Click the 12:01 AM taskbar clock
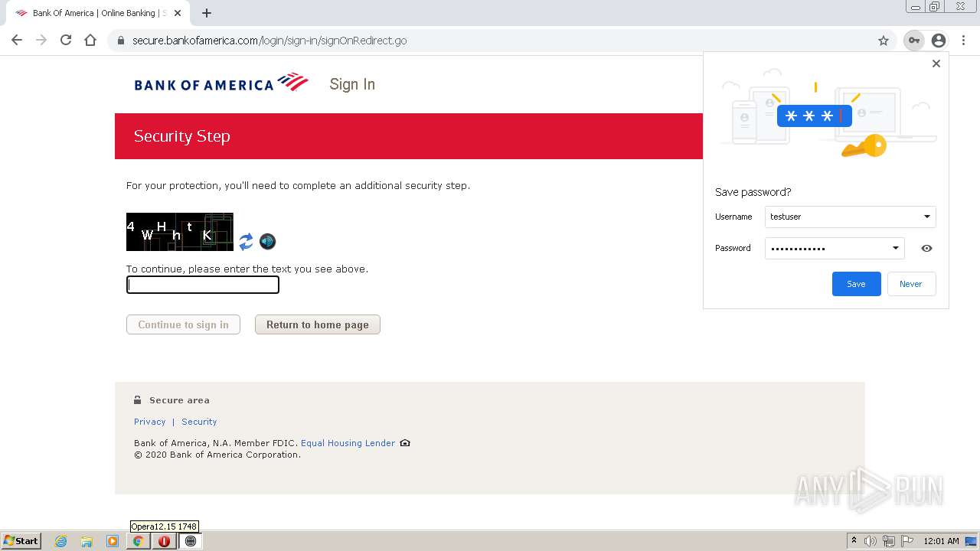Screen dimensions: 980x551 click(x=941, y=541)
